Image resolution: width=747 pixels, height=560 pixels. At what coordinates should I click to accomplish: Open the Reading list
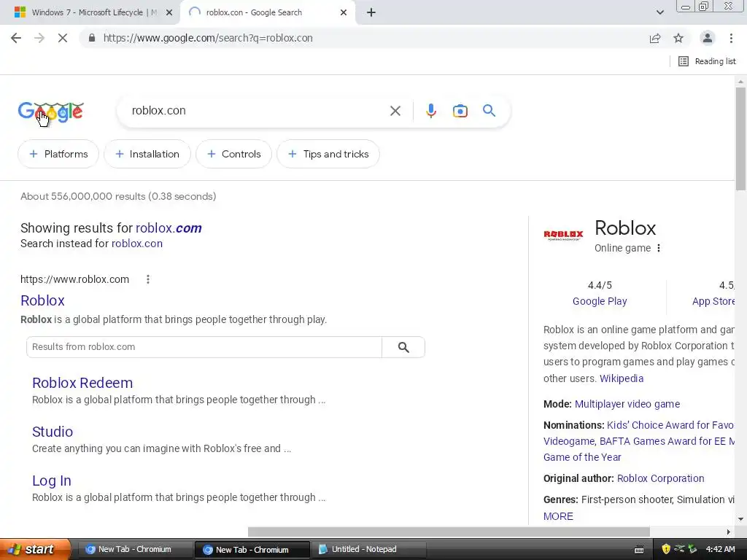[x=707, y=61]
